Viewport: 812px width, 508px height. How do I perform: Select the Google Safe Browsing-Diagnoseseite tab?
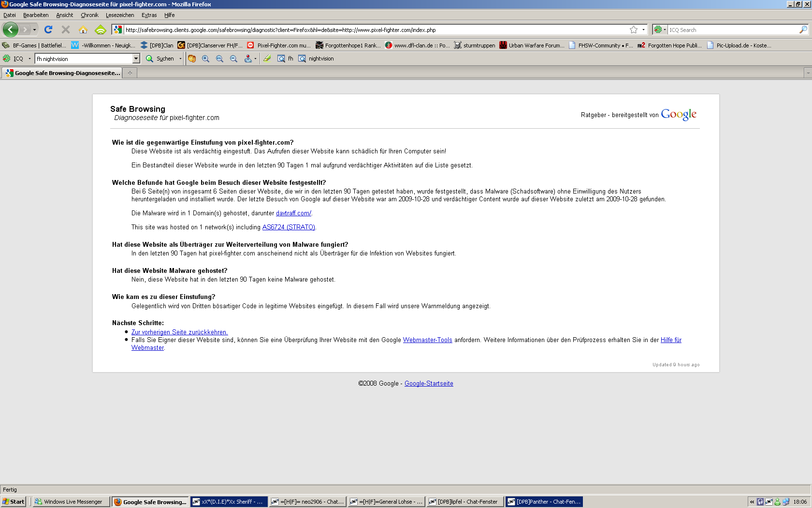[62, 73]
